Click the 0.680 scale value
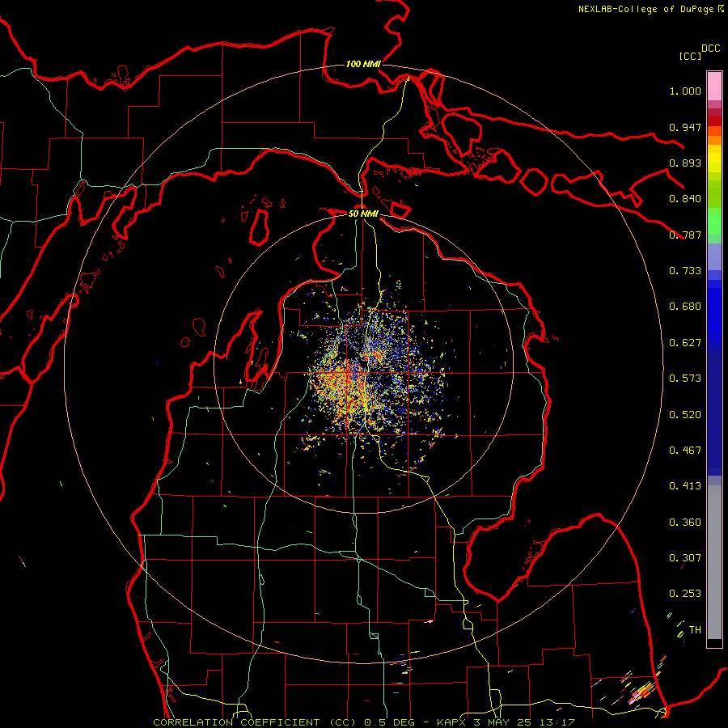 (685, 307)
